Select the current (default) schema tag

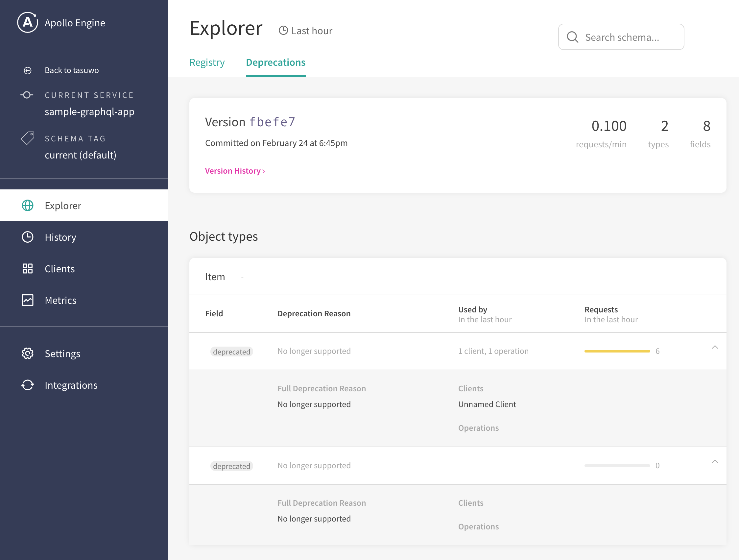click(x=81, y=155)
